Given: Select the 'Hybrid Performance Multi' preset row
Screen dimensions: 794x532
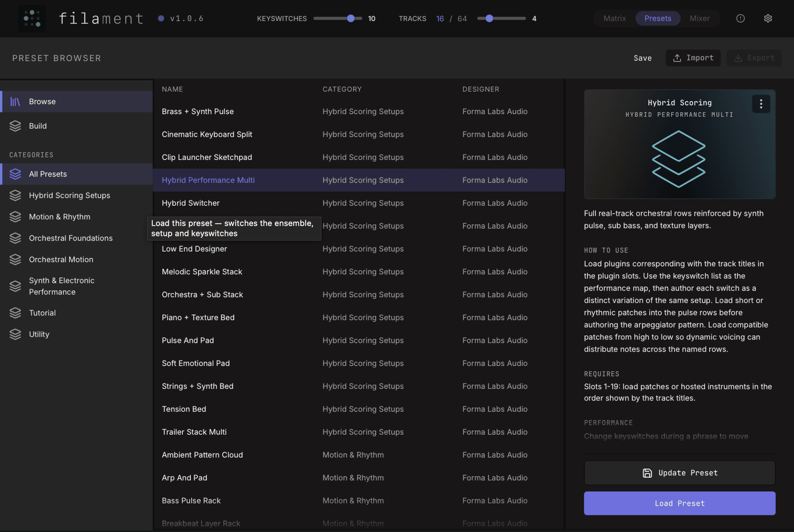Looking at the screenshot, I should (359, 180).
